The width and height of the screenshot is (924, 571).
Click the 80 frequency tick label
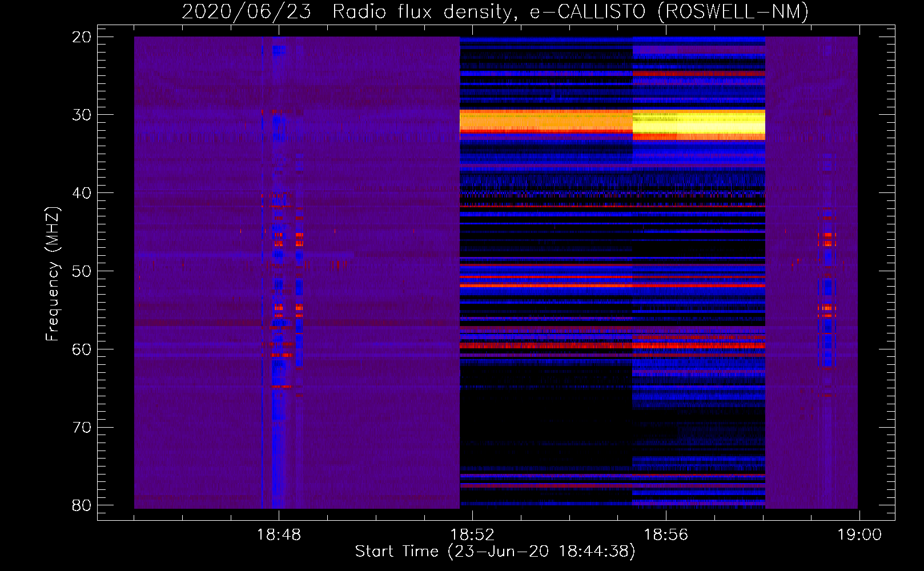click(82, 505)
